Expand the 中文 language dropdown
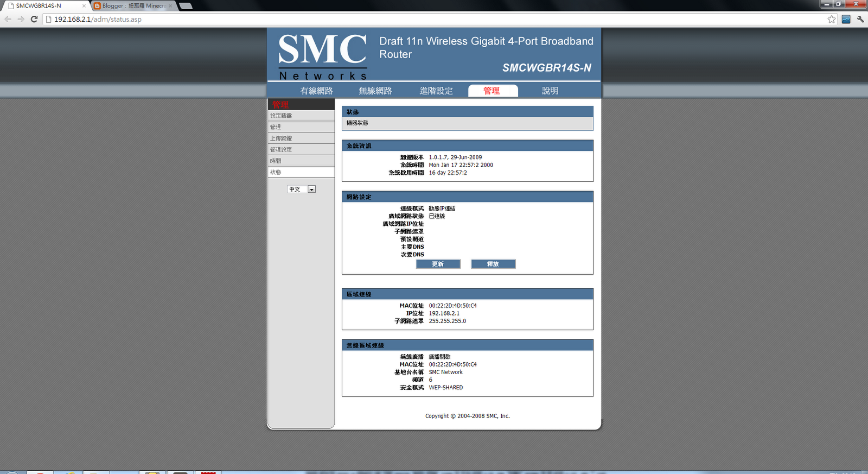 301,189
